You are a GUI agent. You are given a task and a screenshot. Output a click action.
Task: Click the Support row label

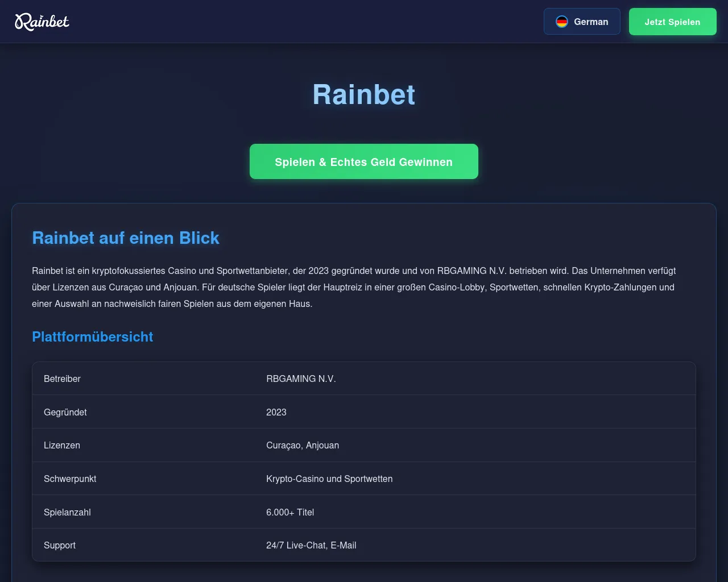click(x=60, y=545)
